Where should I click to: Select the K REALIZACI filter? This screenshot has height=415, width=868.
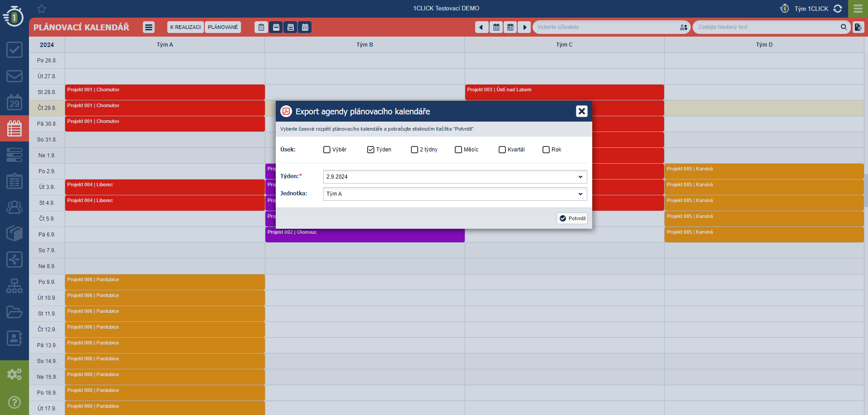tap(185, 27)
